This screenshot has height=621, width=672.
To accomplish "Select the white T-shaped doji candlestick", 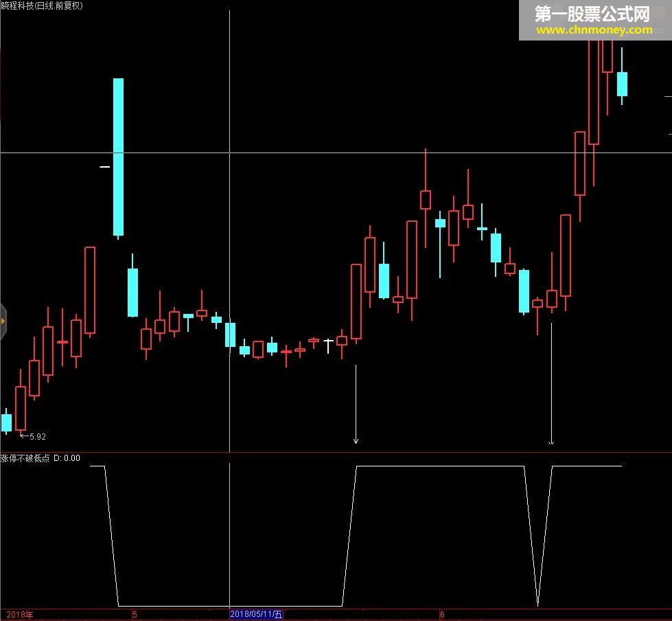I will coord(328,346).
